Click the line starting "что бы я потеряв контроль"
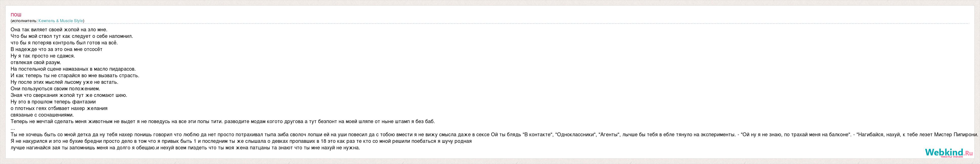This screenshot has height=164, width=980. (x=64, y=43)
